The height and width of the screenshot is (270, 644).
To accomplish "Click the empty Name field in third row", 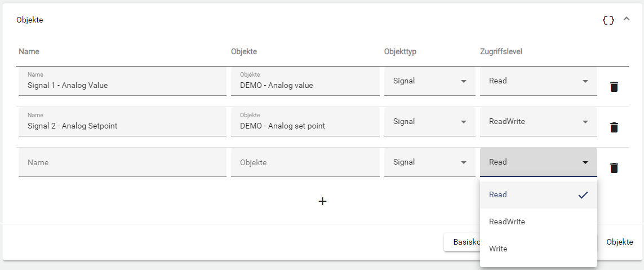I will pos(122,162).
